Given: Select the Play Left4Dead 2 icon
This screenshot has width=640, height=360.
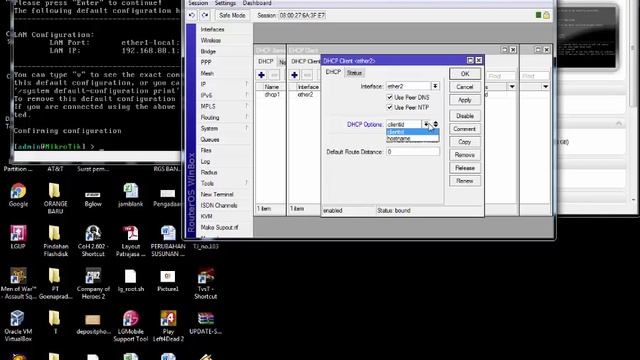Looking at the screenshot, I should coord(168,319).
